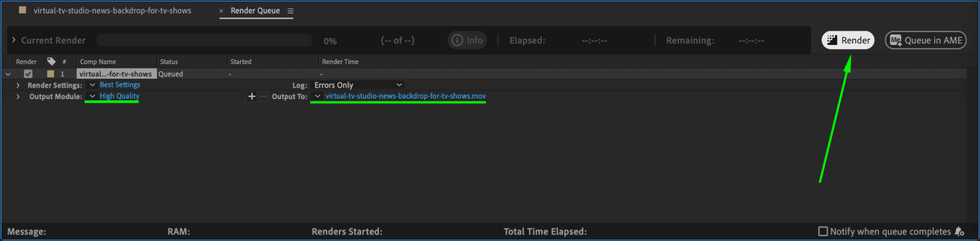Image resolution: width=980 pixels, height=241 pixels.
Task: Switch to virtual-tv-studio-news-backdrop composition tab
Action: [x=112, y=10]
